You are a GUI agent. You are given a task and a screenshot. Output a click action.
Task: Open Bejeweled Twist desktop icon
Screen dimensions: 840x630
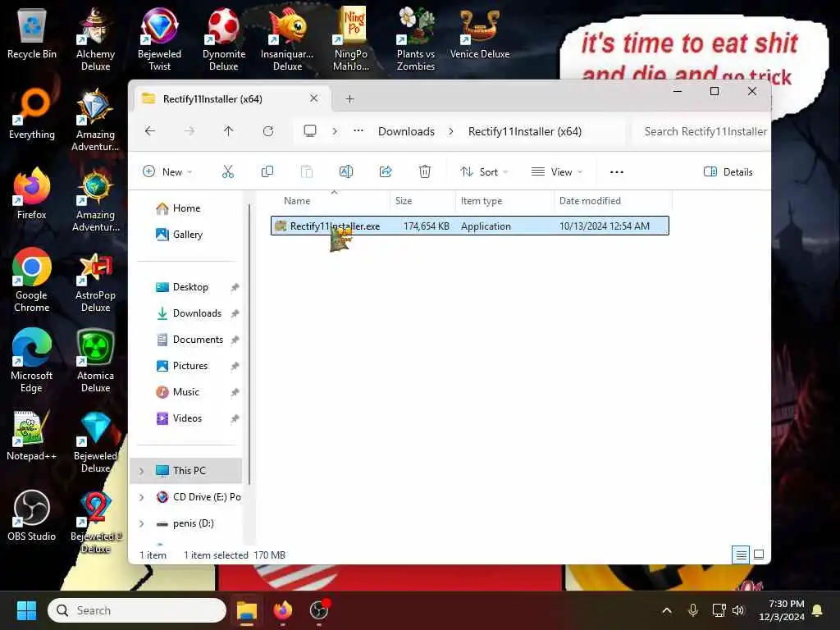(159, 38)
